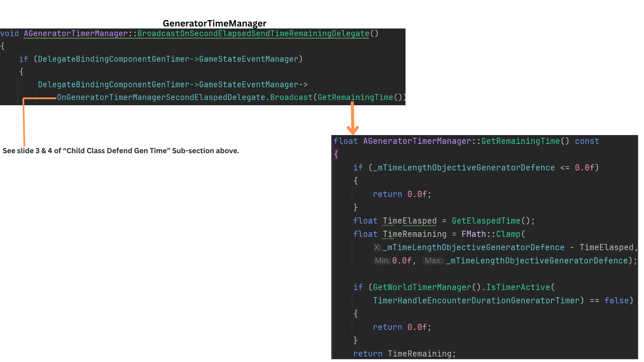
Task: Click BroadcastOnSecondElapsedSendTimeRemainingDelegate function name
Action: click(253, 34)
